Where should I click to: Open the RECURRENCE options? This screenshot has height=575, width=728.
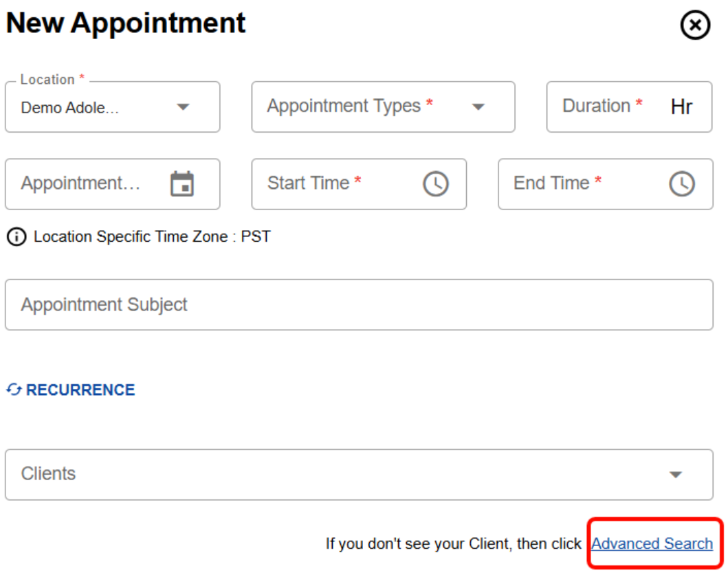(x=80, y=390)
